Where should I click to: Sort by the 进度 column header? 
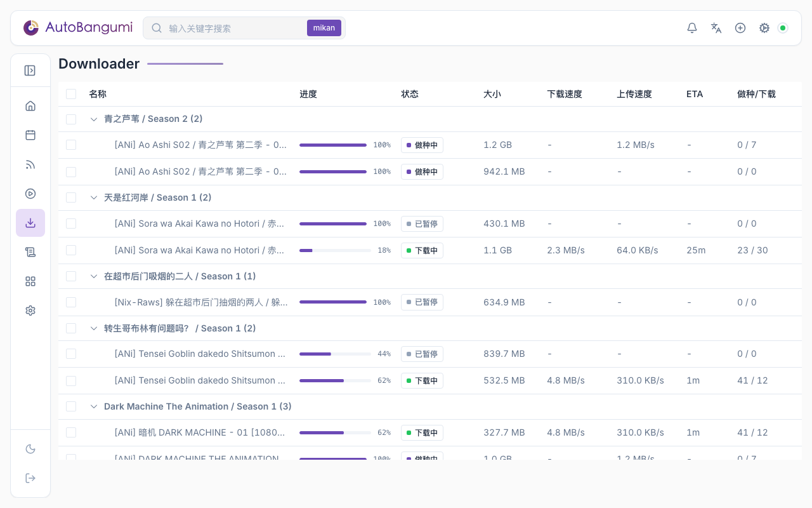pyautogui.click(x=308, y=94)
